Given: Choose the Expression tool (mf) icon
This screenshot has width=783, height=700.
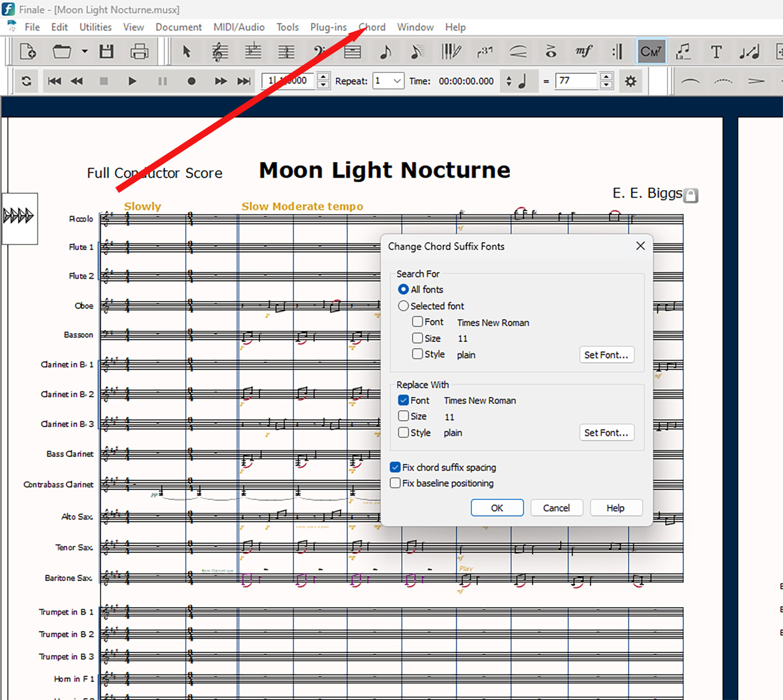Looking at the screenshot, I should pos(584,52).
